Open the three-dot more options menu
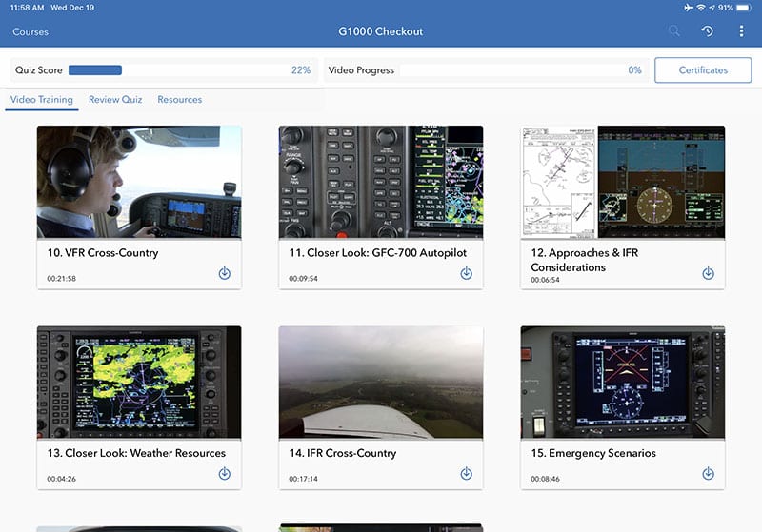Screen dimensions: 762x532 coord(741,31)
